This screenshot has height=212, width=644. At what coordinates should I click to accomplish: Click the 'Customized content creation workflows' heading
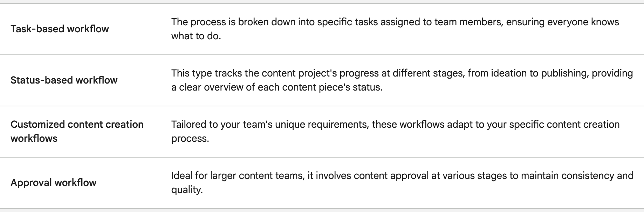pyautogui.click(x=77, y=131)
